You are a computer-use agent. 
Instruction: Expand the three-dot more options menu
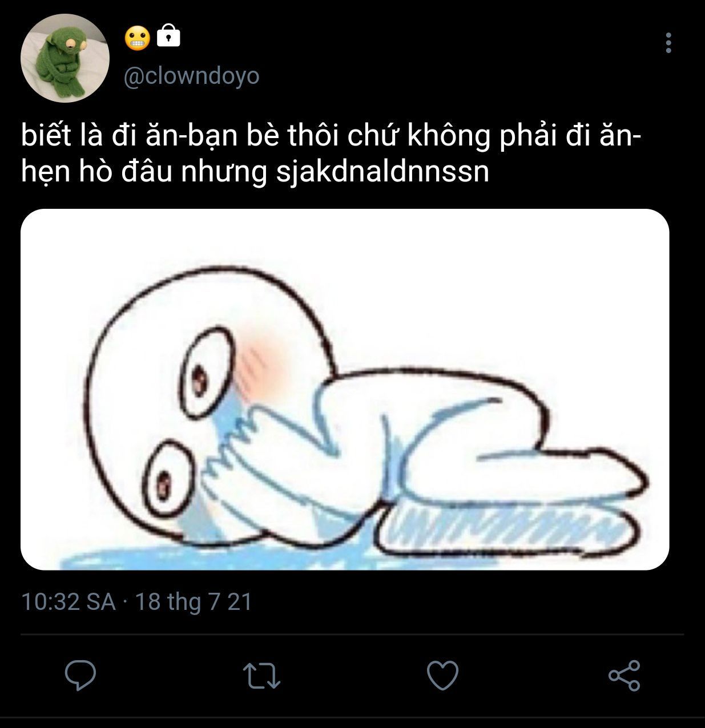coord(668,43)
